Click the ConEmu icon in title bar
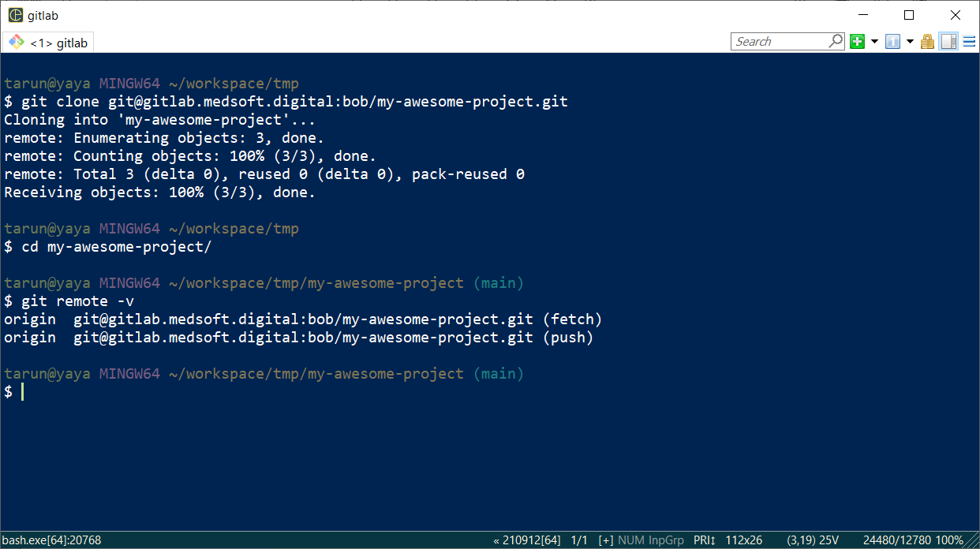Image resolution: width=980 pixels, height=549 pixels. pos(15,16)
